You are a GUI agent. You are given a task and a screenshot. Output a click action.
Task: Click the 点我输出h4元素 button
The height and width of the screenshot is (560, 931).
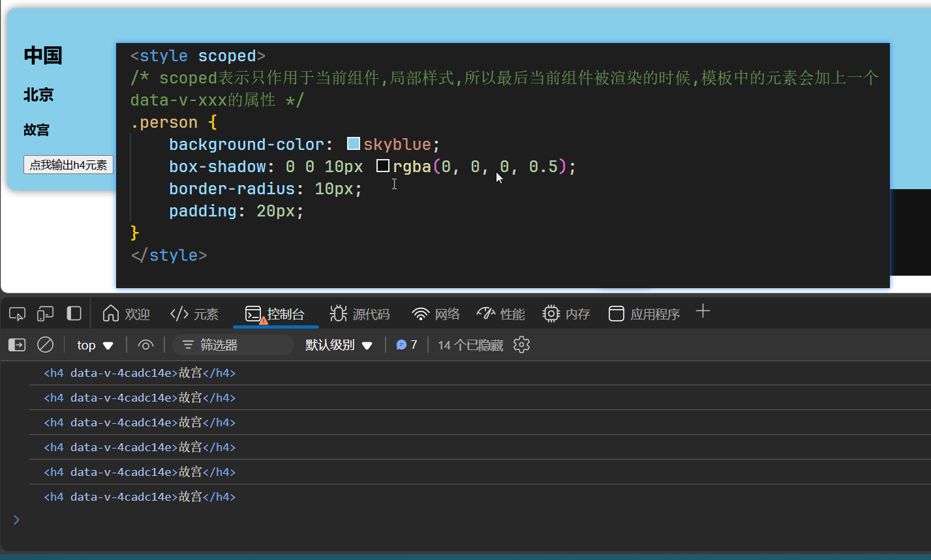point(69,165)
